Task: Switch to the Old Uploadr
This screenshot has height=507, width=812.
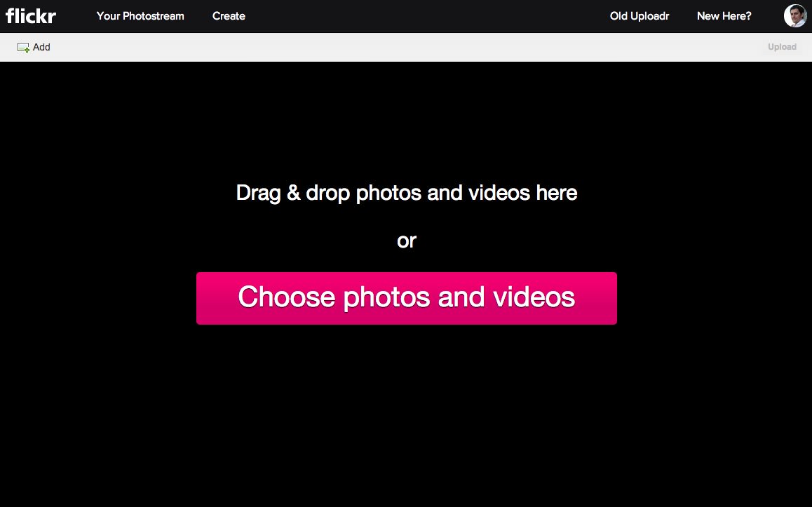Action: [640, 16]
